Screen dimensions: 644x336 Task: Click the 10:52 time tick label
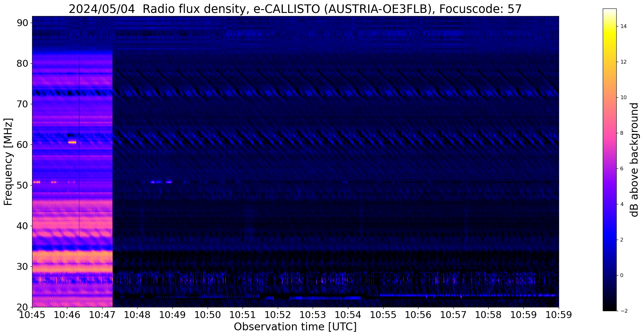278,315
